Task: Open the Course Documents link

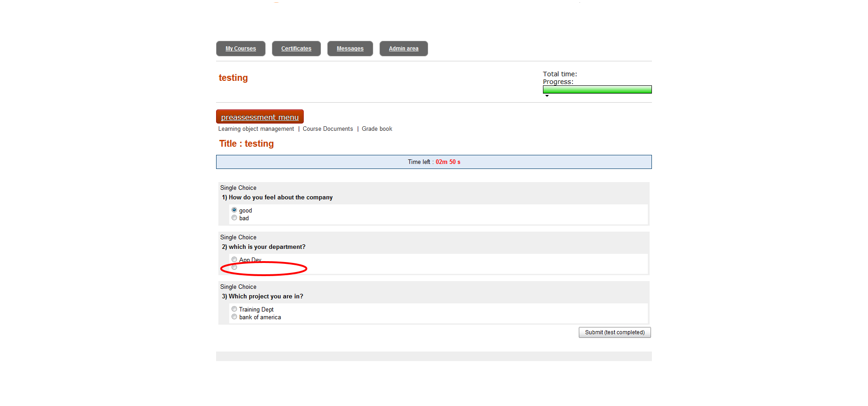Action: point(328,129)
